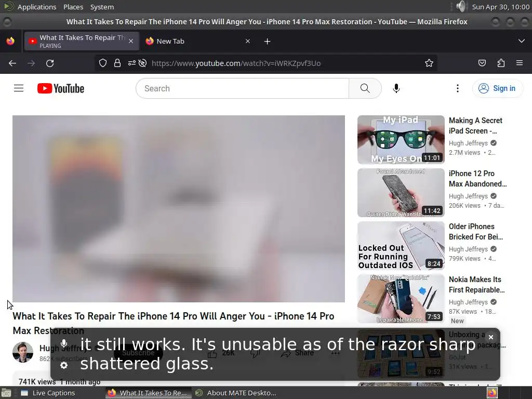Click the Firefox icon at bottom-right panel

pos(492,393)
